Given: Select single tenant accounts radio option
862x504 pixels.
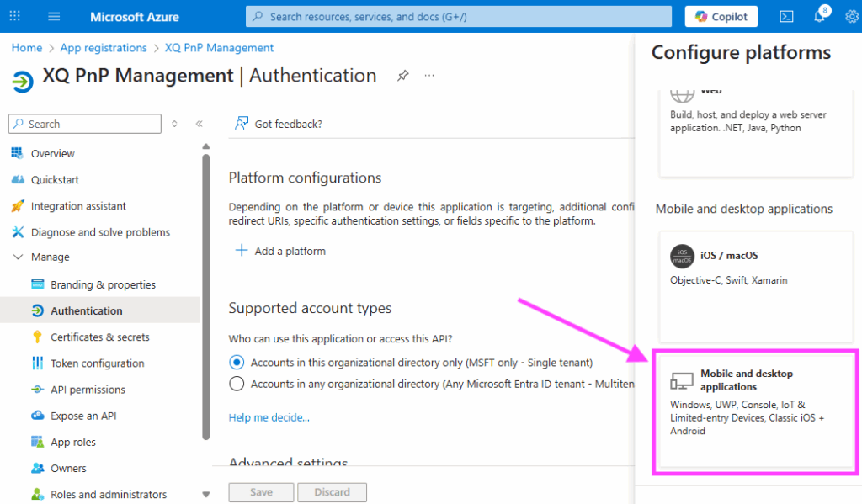Looking at the screenshot, I should (x=237, y=363).
